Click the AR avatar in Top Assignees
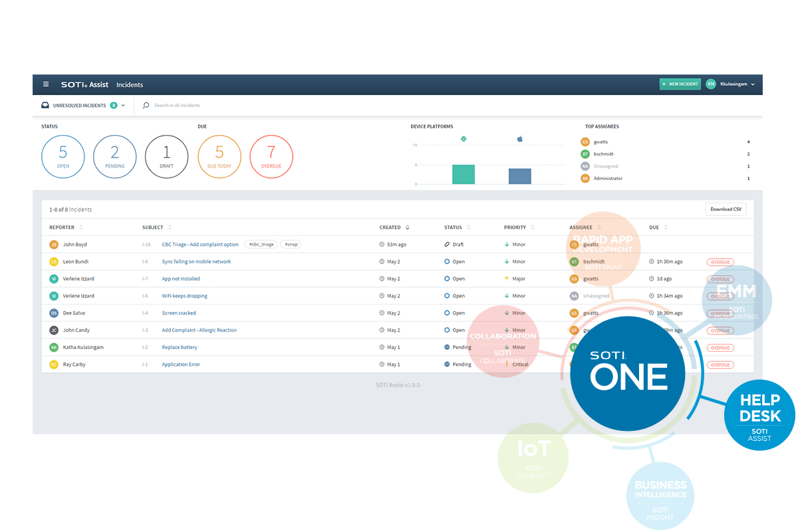 pyautogui.click(x=585, y=178)
